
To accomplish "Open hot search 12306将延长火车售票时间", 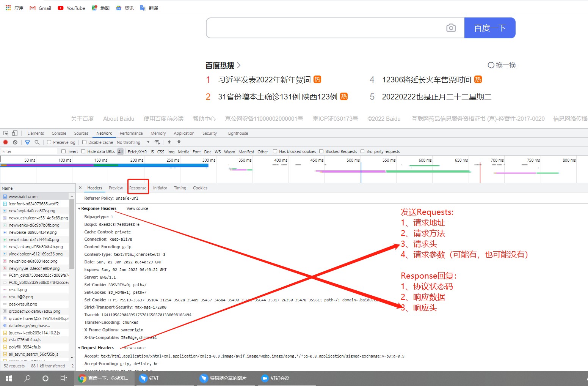I will (426, 80).
